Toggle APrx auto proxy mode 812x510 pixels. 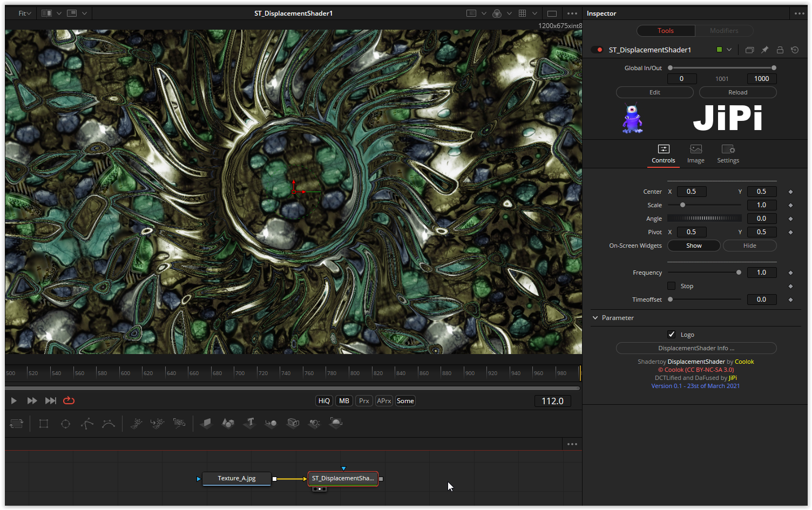click(384, 400)
